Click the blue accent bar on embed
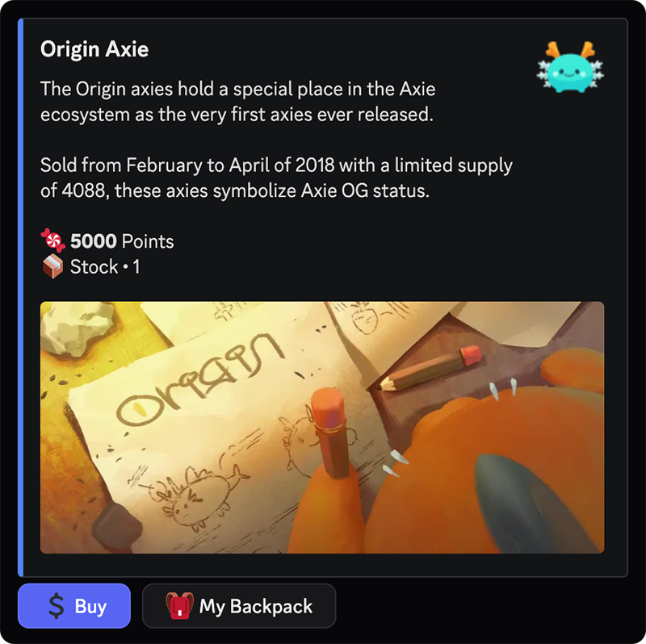The width and height of the screenshot is (646, 644). 21,297
